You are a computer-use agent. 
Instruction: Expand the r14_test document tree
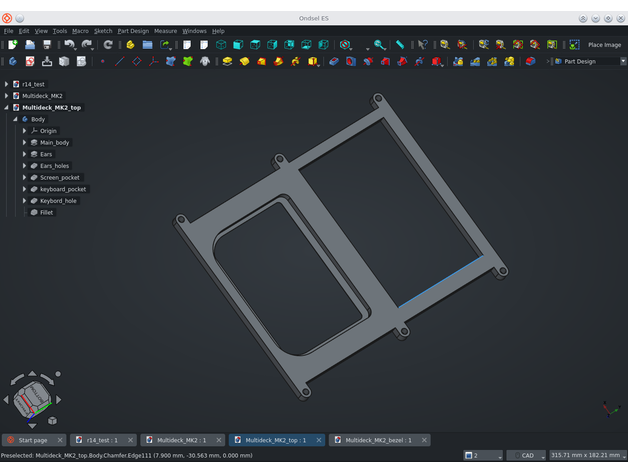[x=6, y=84]
